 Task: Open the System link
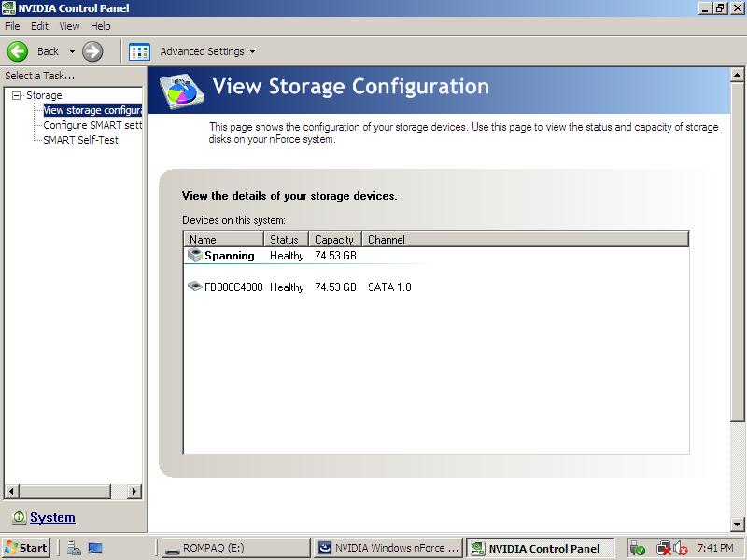click(x=52, y=517)
